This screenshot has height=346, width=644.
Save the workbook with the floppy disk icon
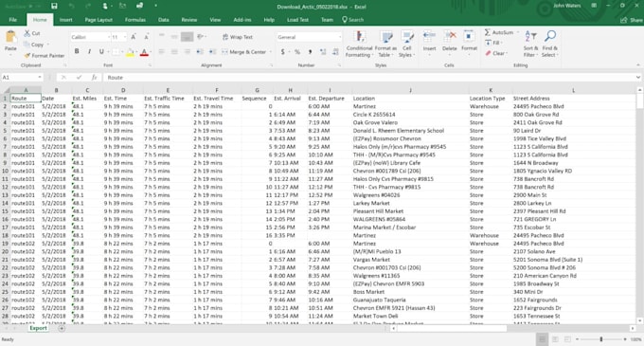(54, 7)
